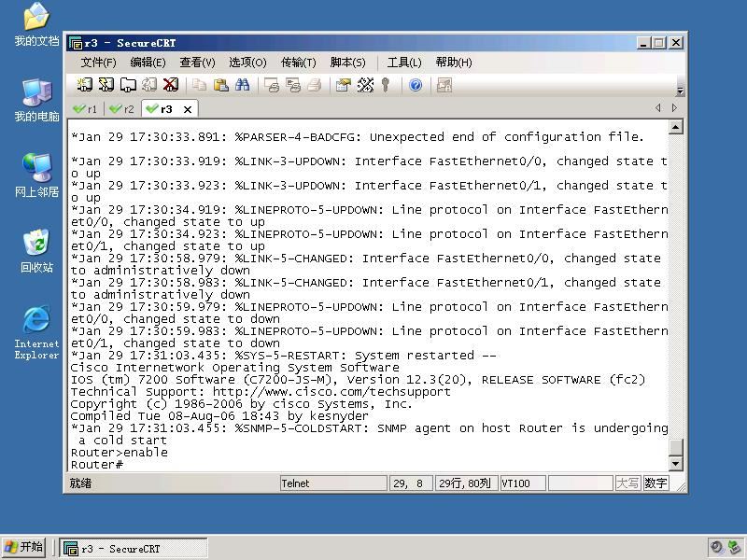Image resolution: width=747 pixels, height=560 pixels.
Task: Expand the toolbar options chevron
Action: point(681,91)
